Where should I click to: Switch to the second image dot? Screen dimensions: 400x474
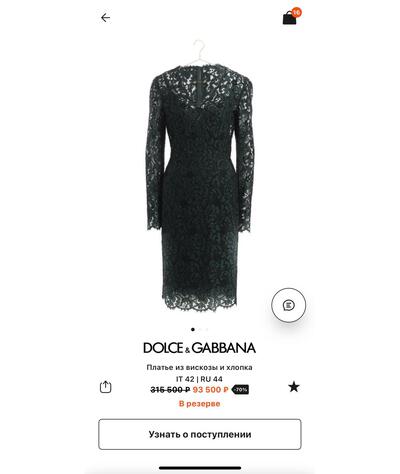[x=200, y=329]
